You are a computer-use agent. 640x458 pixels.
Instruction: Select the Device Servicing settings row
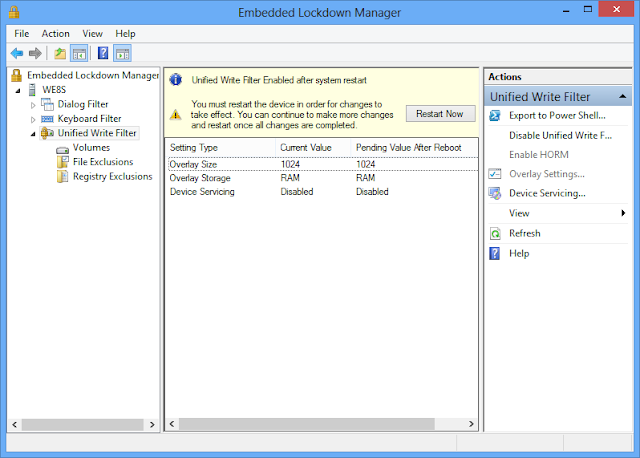(x=322, y=192)
